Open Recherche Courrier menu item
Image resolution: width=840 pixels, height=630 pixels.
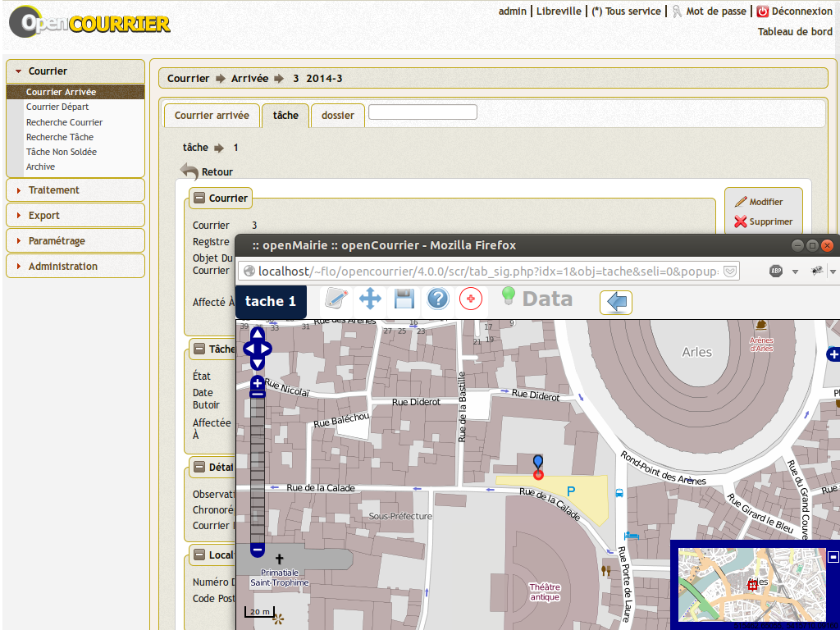click(64, 122)
